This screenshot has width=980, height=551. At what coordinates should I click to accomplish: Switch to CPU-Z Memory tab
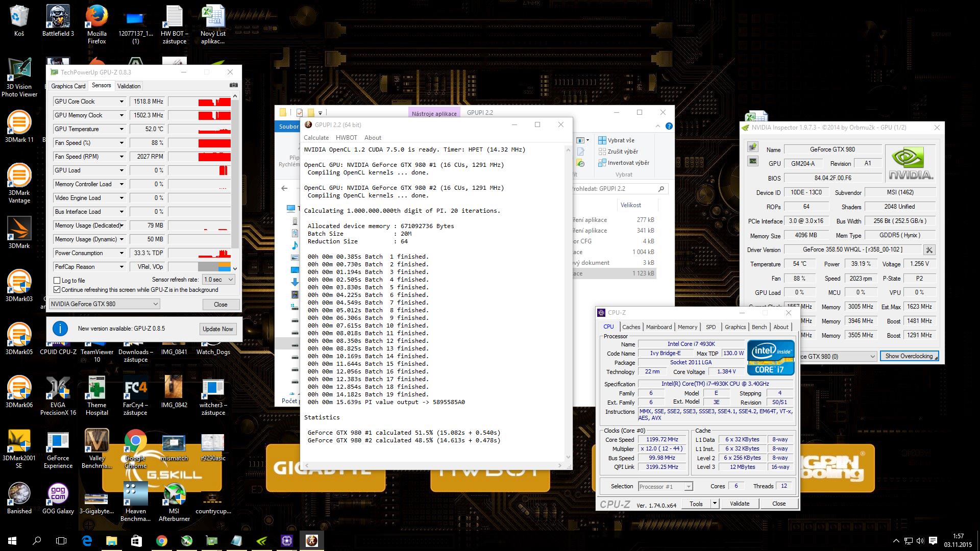point(687,327)
